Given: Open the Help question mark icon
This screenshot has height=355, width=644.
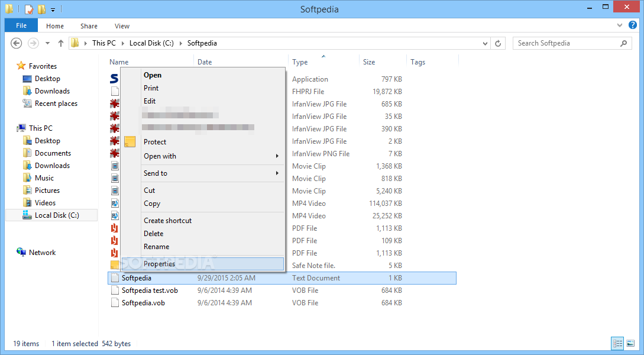Looking at the screenshot, I should pyautogui.click(x=633, y=25).
